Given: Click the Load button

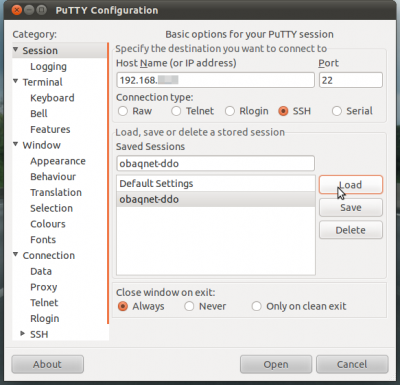Looking at the screenshot, I should click(x=351, y=185).
